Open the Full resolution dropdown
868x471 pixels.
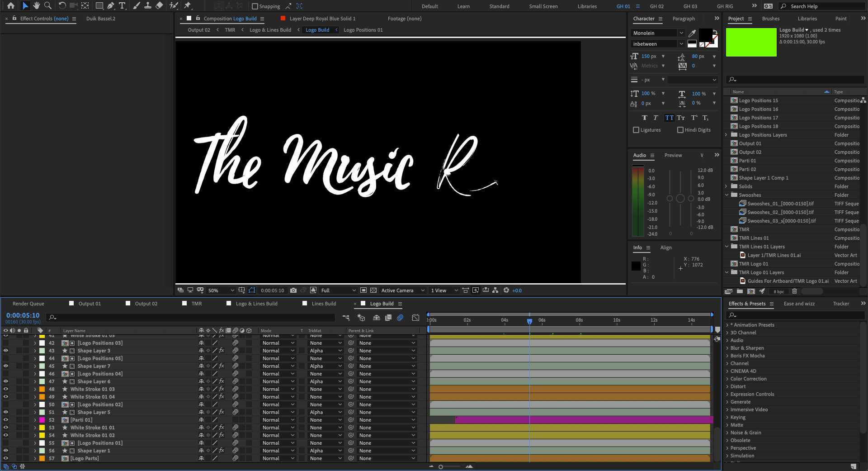(x=339, y=290)
